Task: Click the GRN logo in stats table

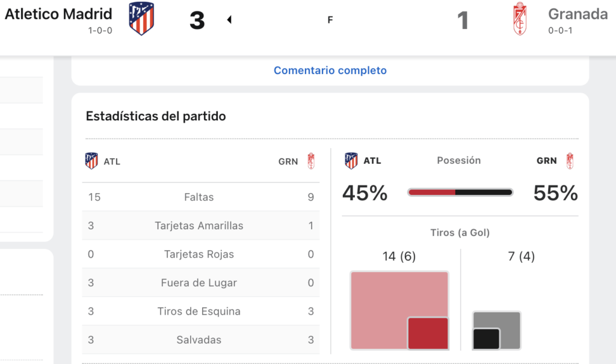Action: pos(311,161)
